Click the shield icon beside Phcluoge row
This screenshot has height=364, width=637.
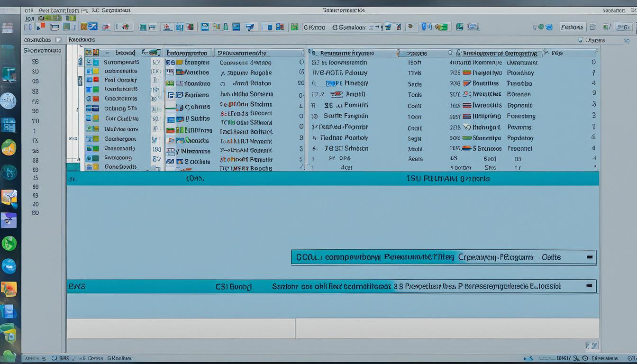(467, 127)
